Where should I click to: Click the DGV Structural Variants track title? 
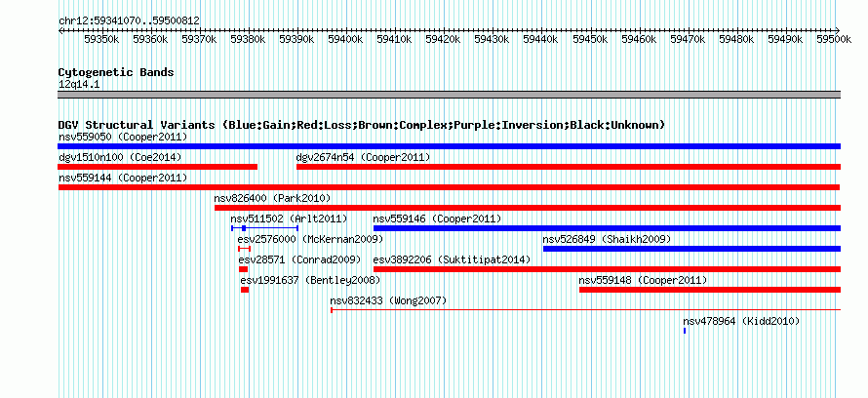click(362, 125)
